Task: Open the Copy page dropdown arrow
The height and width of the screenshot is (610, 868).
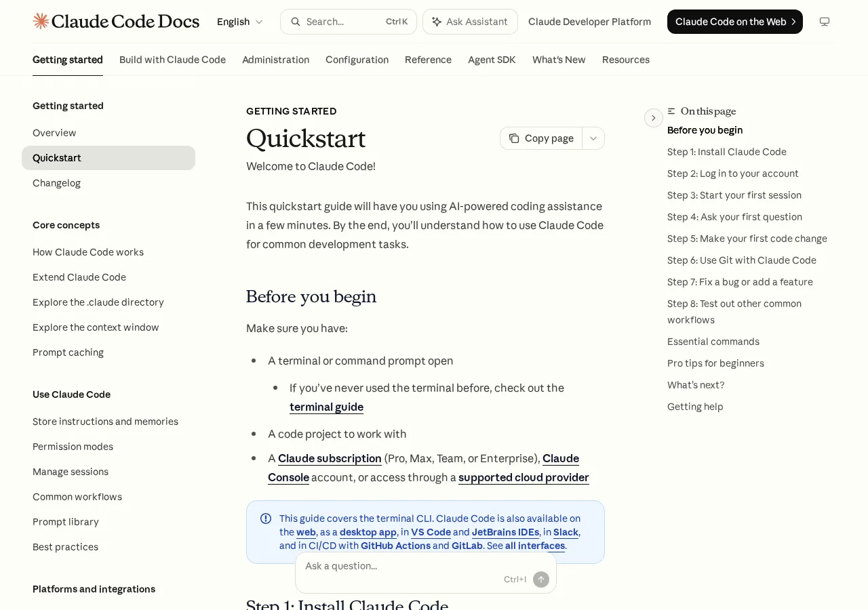Action: pyautogui.click(x=593, y=138)
